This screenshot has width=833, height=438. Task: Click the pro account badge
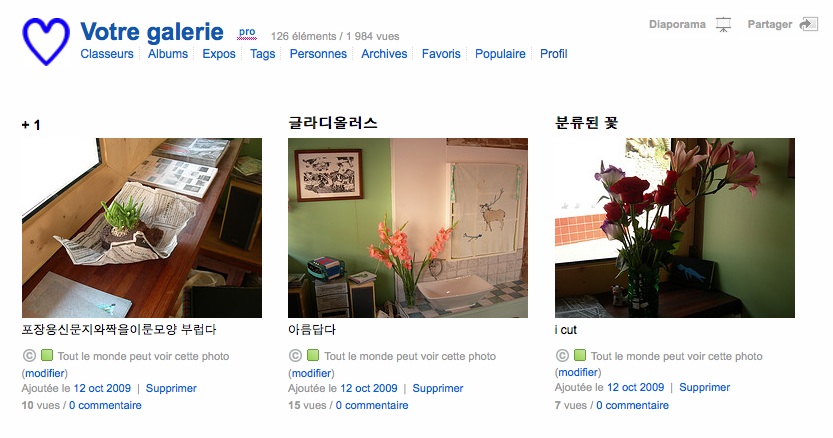pyautogui.click(x=246, y=32)
